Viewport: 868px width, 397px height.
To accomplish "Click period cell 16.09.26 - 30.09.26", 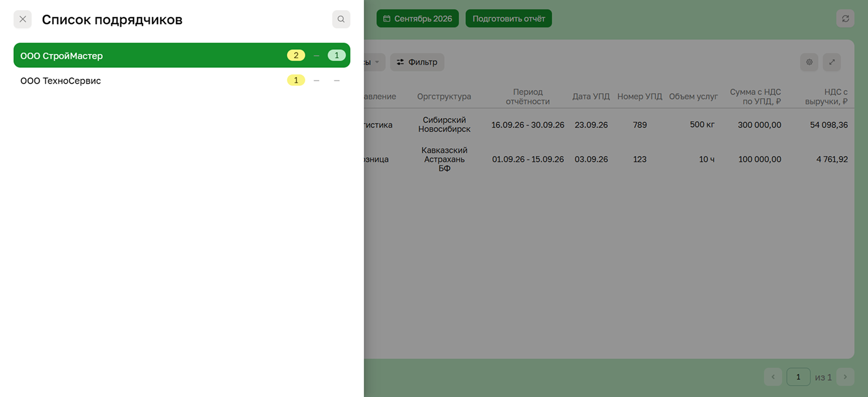I will click(x=528, y=125).
